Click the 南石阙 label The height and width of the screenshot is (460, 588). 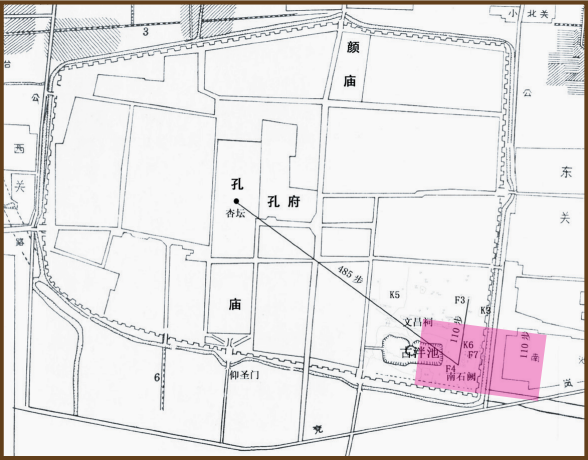click(x=461, y=376)
